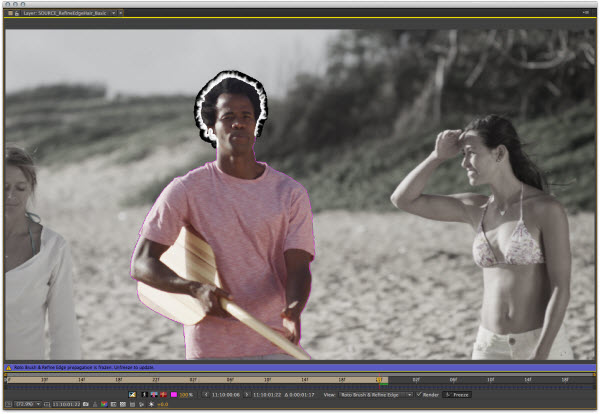Click the right end of time navigator bar

tap(594, 374)
